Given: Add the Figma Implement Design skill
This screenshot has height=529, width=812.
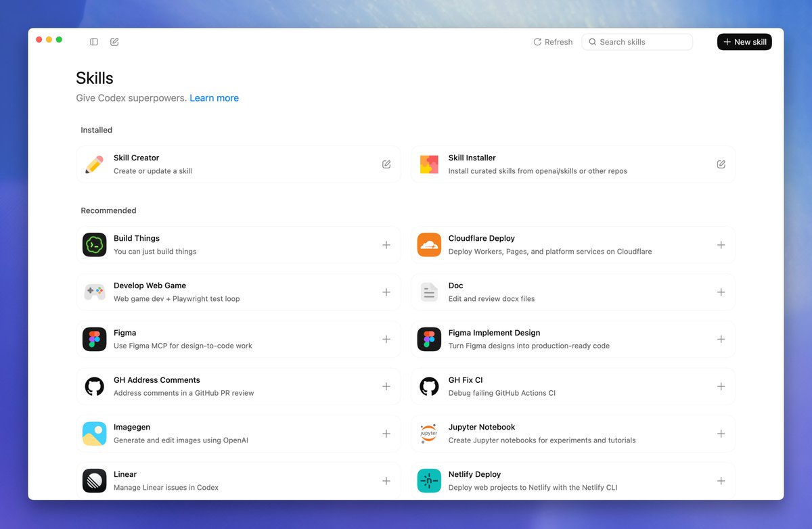Looking at the screenshot, I should tap(721, 339).
